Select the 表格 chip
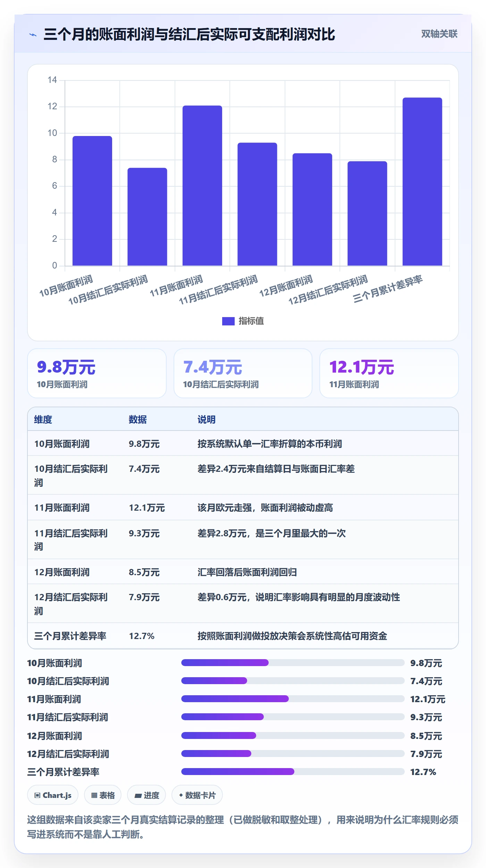The width and height of the screenshot is (486, 868). click(103, 795)
